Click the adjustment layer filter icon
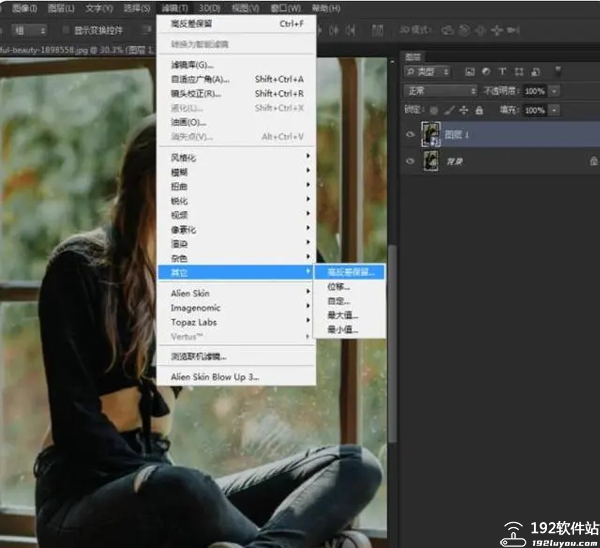Viewport: 600px width, 548px height. (x=486, y=72)
